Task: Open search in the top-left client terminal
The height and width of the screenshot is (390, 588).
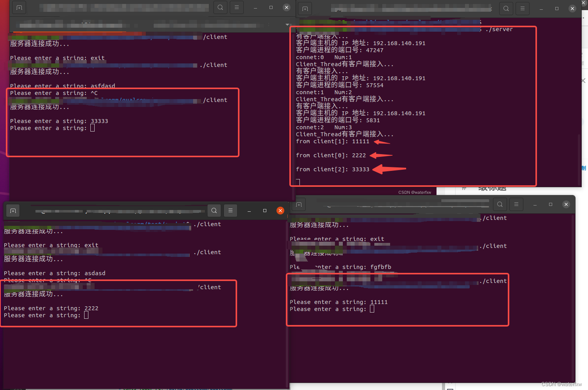Action: 220,7
